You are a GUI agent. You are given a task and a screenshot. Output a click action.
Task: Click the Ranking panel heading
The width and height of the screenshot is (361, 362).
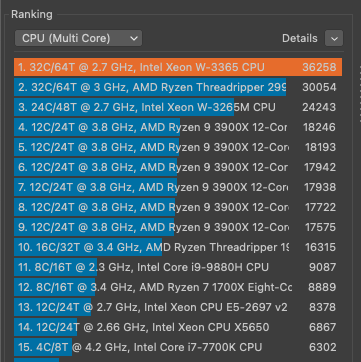click(x=32, y=14)
